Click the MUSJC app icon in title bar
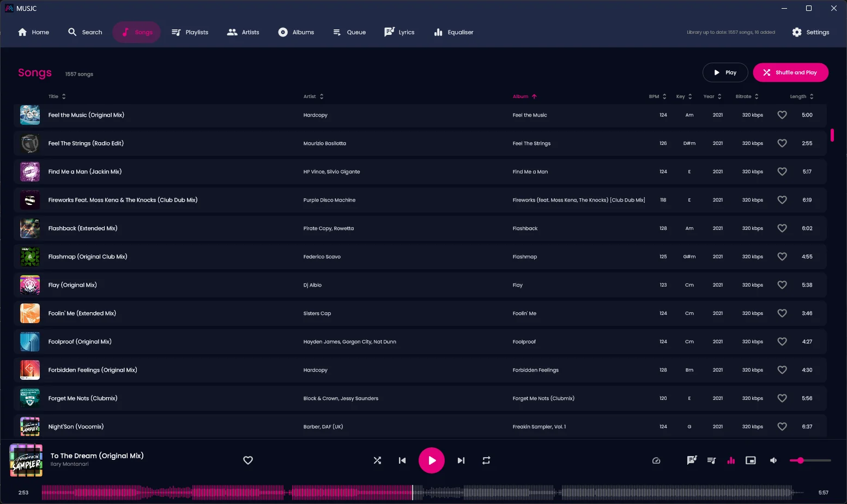847x504 pixels. 9,8
